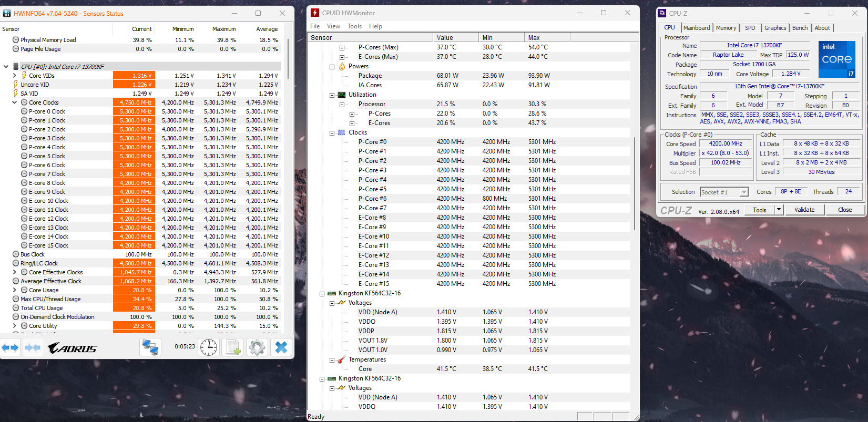Click Physical Memory Load sensor icon
This screenshot has height=422, width=868.
16,40
